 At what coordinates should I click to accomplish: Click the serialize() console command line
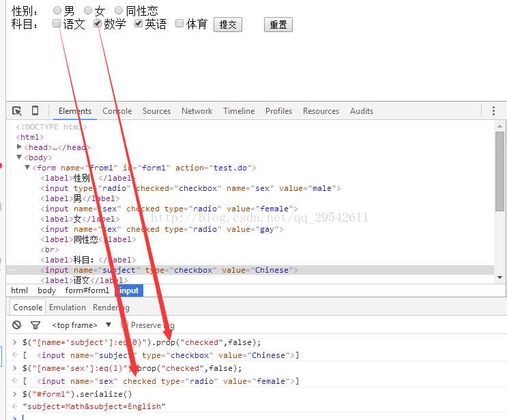coord(77,394)
